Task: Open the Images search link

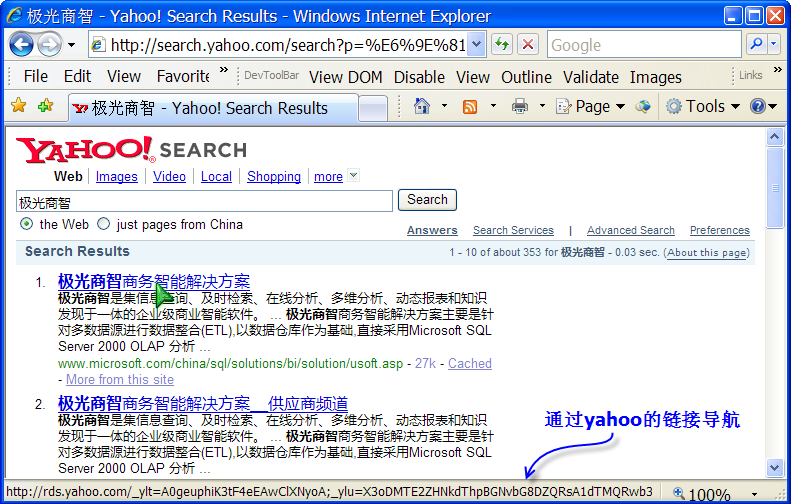Action: tap(117, 177)
